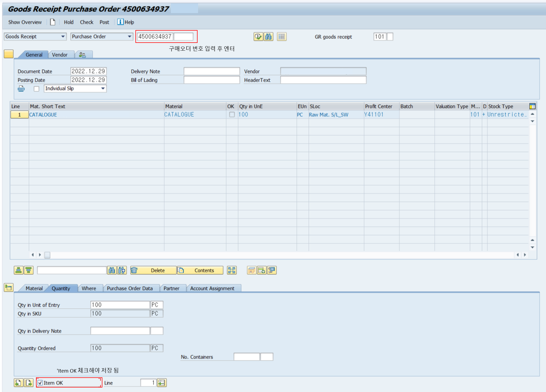Click the Delivery Note input field
The image size is (546, 392).
click(x=211, y=71)
